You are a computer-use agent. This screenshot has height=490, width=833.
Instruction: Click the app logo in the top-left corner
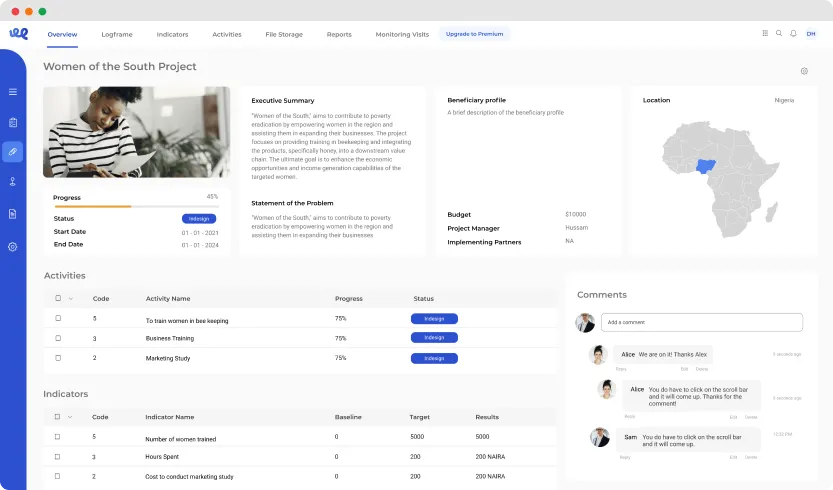[19, 33]
